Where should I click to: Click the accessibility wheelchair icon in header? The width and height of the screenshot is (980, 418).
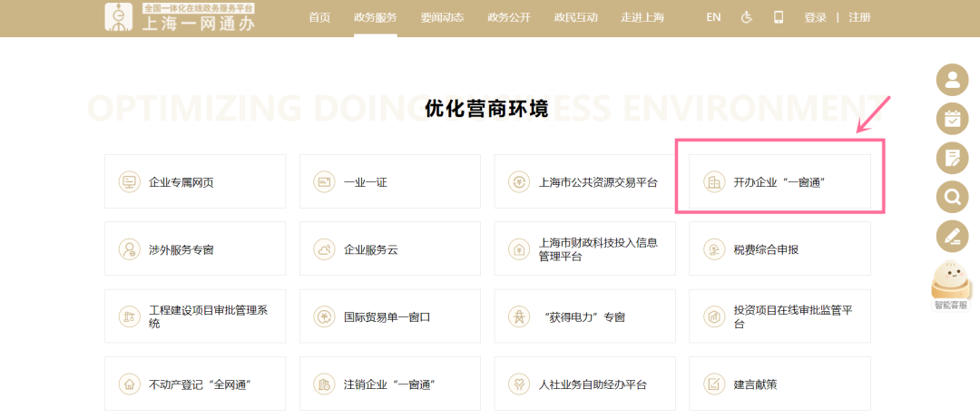747,17
